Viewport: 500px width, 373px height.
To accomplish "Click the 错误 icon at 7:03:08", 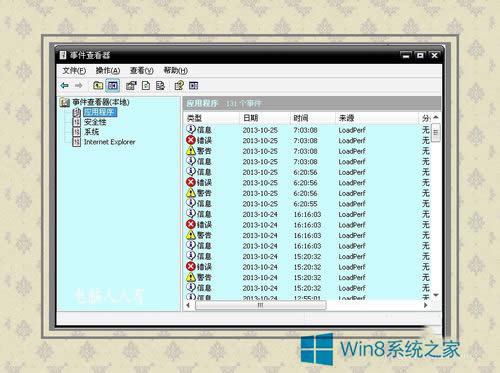I will coord(191,140).
